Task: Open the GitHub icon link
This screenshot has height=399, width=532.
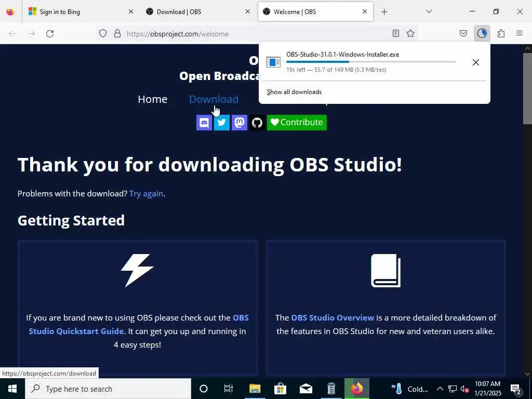Action: (257, 123)
